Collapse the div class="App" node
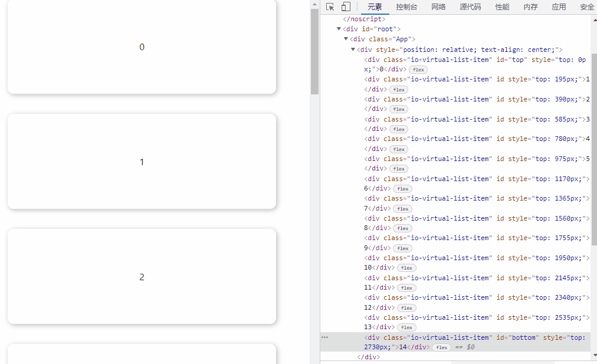The width and height of the screenshot is (597, 364). pyautogui.click(x=346, y=39)
